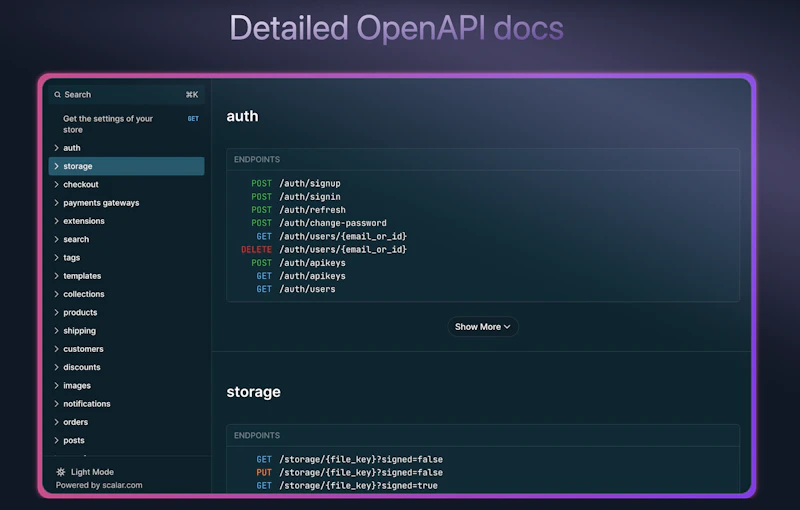Viewport: 800px width, 510px height.
Task: Expand the templates chevron
Action: pyautogui.click(x=56, y=276)
